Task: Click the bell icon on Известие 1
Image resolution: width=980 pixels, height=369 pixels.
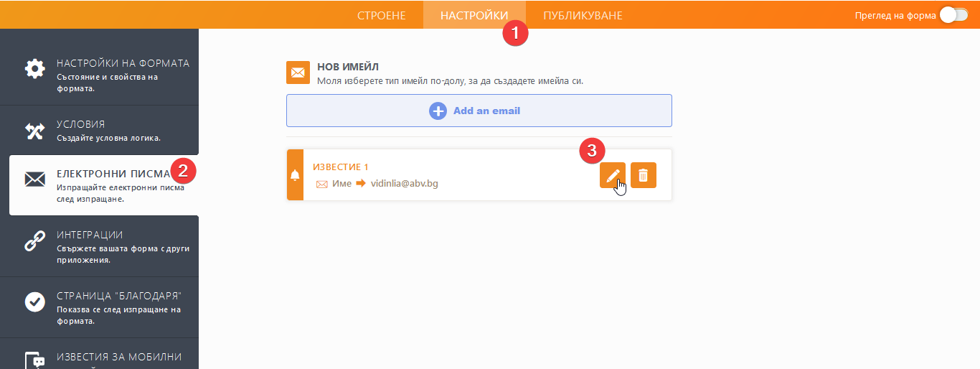Action: (x=295, y=175)
